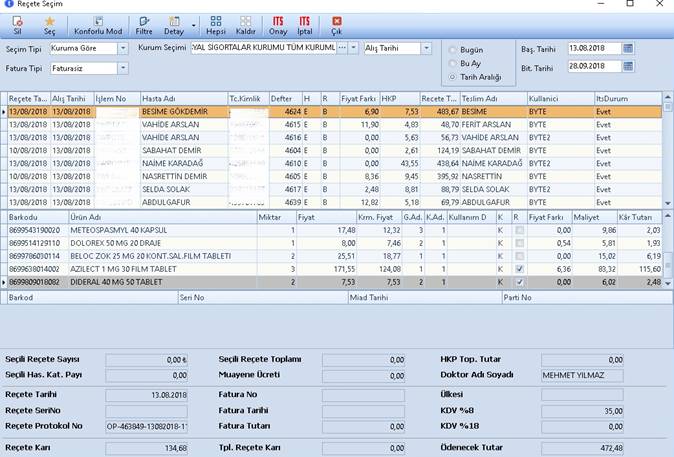674x457 pixels.
Task: Click Doktor Adı MEHMET YILMAZ field
Action: [582, 375]
